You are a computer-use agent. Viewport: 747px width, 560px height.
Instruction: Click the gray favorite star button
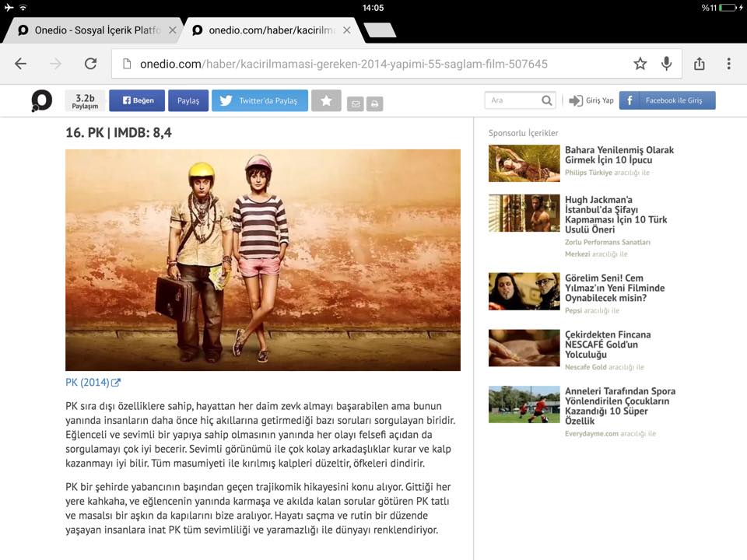click(326, 100)
